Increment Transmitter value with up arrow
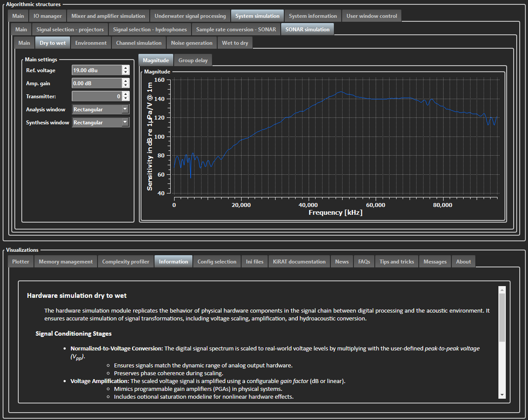 point(126,94)
